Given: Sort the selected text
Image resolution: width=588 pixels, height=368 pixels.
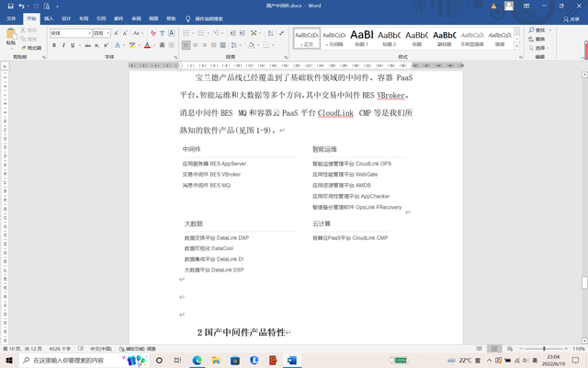Looking at the screenshot, I should [270, 33].
